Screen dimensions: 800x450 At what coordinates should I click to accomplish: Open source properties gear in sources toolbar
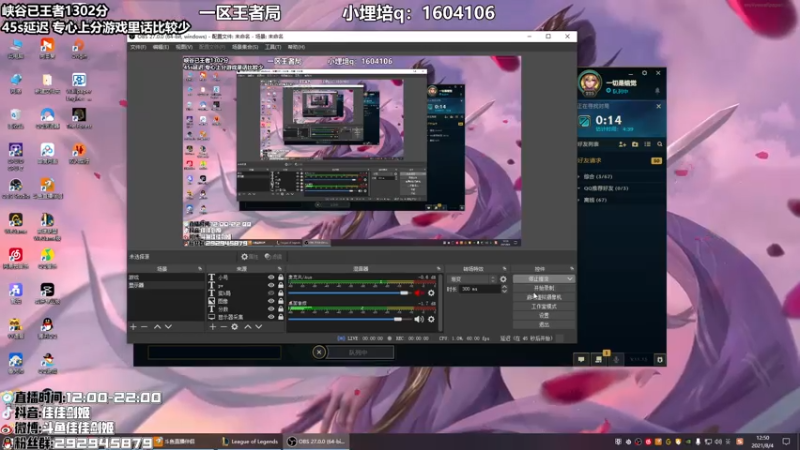pyautogui.click(x=235, y=327)
